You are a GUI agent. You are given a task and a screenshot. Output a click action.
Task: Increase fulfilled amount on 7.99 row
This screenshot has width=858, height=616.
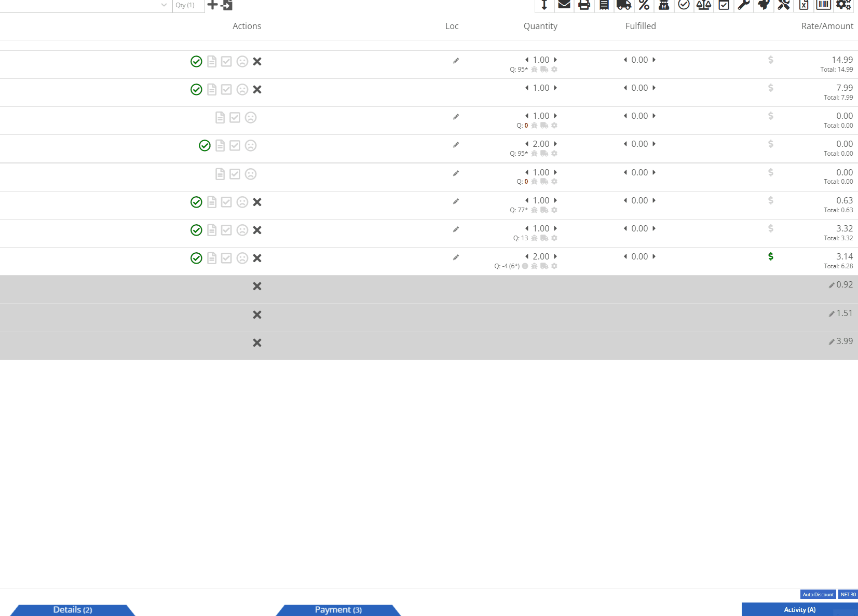click(x=654, y=88)
